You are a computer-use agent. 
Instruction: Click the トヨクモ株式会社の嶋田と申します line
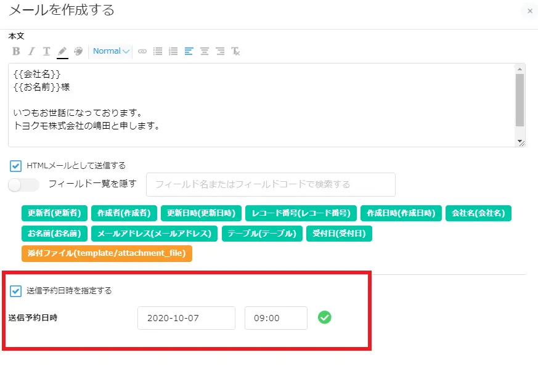(x=86, y=126)
